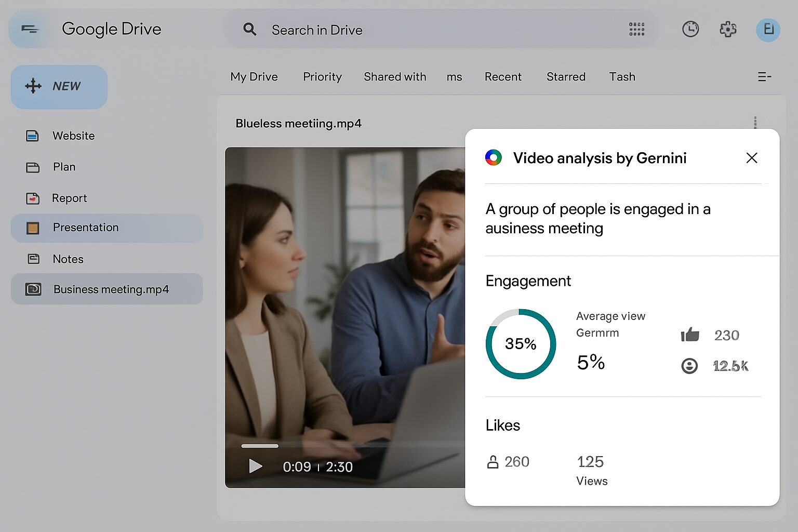Image resolution: width=798 pixels, height=532 pixels.
Task: Click the Video analysis by Gernini heading
Action: [x=600, y=158]
